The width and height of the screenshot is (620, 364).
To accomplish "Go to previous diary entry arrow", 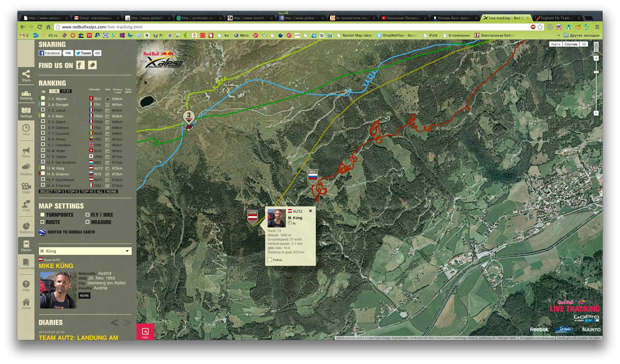I will (114, 323).
